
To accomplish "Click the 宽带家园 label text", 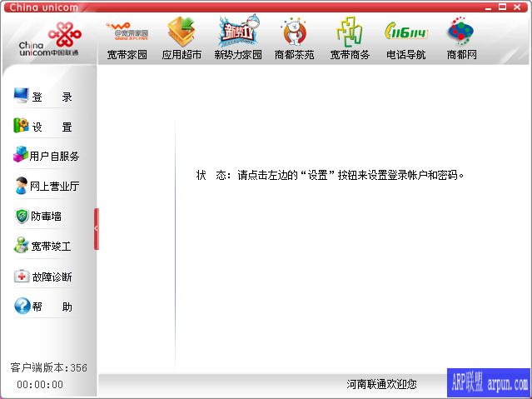I will tap(127, 55).
